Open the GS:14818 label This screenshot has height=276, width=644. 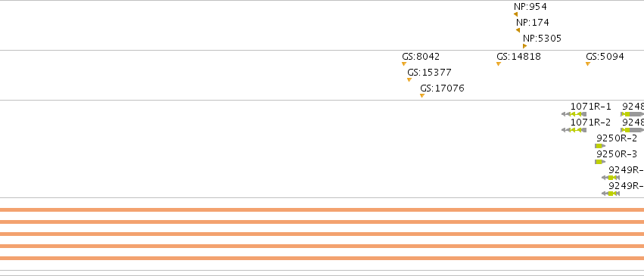(x=518, y=57)
